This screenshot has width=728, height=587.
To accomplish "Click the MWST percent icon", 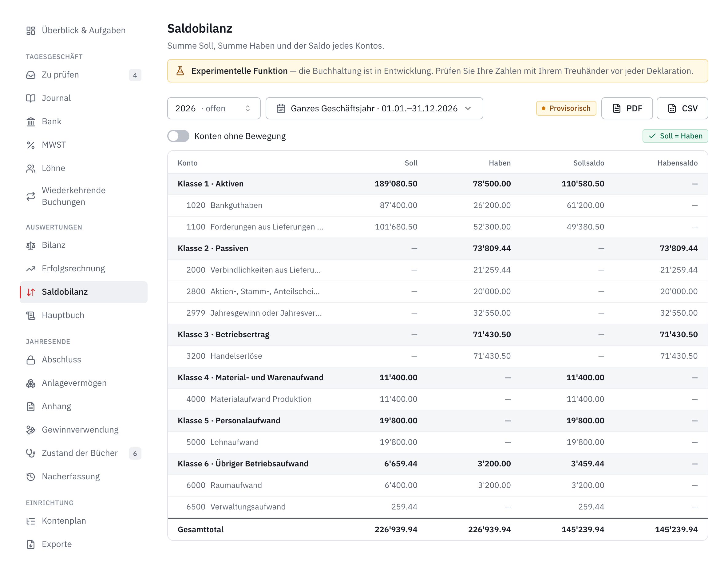I will (x=31, y=145).
